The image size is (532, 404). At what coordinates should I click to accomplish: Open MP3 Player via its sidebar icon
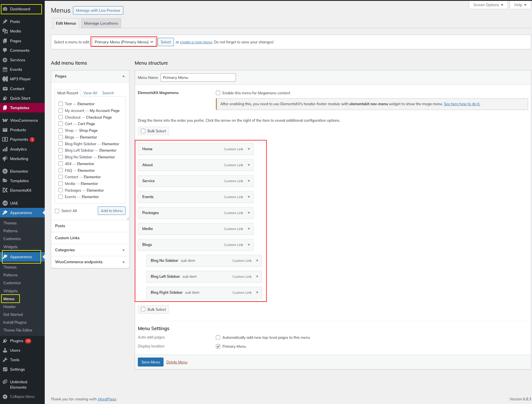point(5,79)
